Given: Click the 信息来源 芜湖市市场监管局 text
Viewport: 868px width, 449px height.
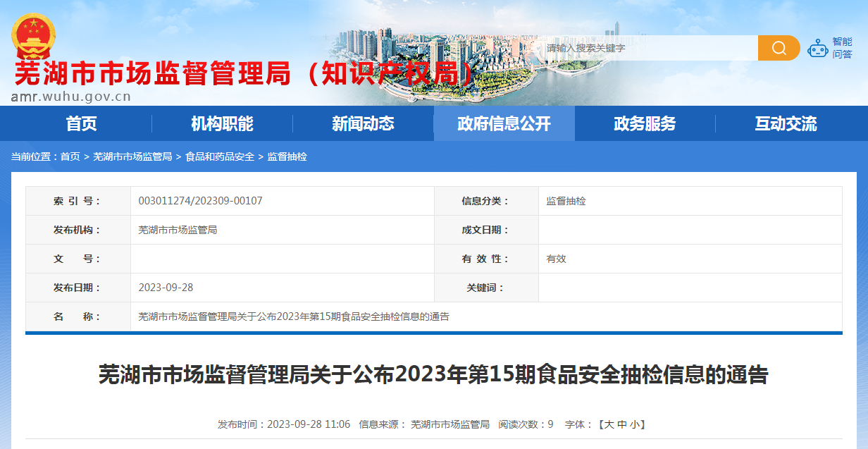Looking at the screenshot, I should click(424, 424).
